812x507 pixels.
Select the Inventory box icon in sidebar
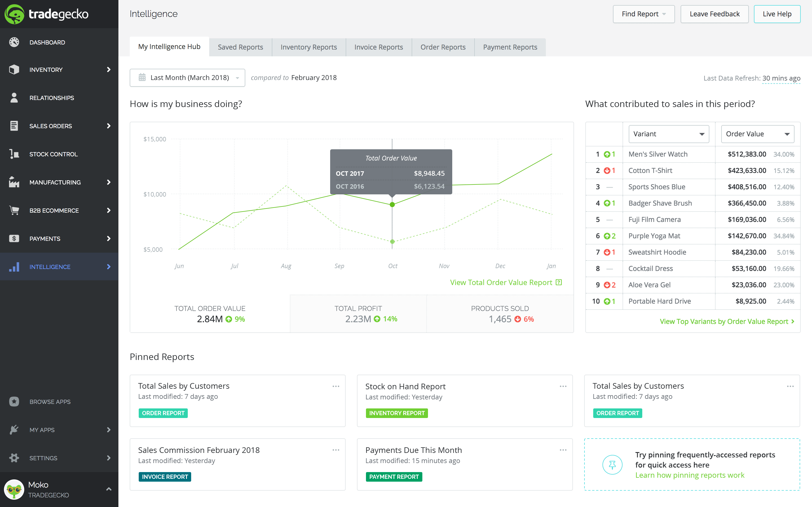pos(14,69)
